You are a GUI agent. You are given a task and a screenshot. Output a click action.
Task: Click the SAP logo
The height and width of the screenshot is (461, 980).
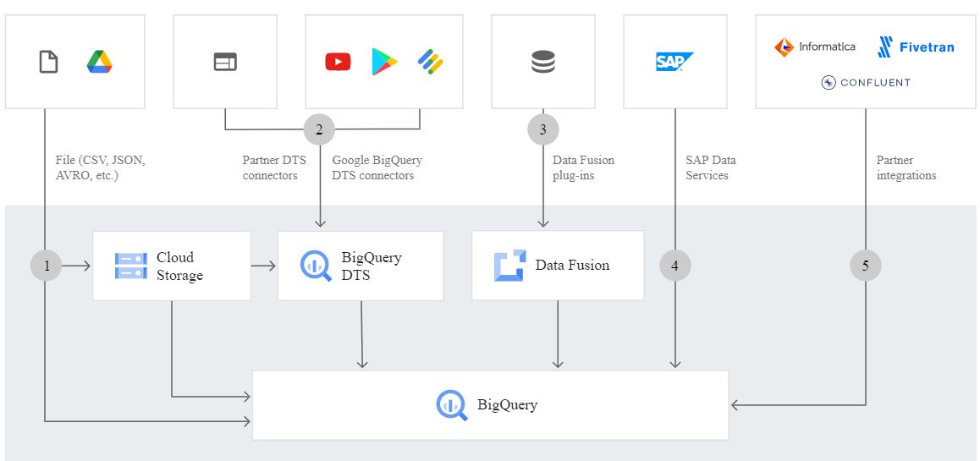coord(674,62)
